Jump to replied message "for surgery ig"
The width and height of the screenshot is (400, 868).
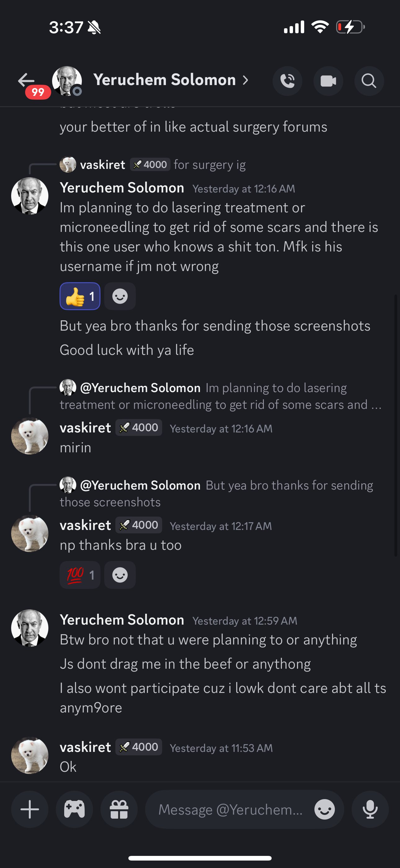coord(209,165)
